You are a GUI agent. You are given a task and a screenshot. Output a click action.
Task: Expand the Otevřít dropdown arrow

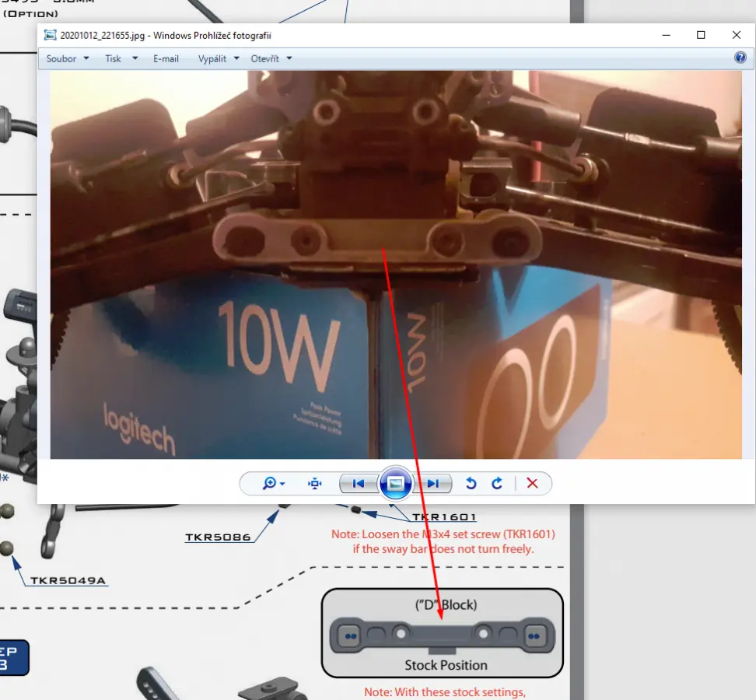289,58
